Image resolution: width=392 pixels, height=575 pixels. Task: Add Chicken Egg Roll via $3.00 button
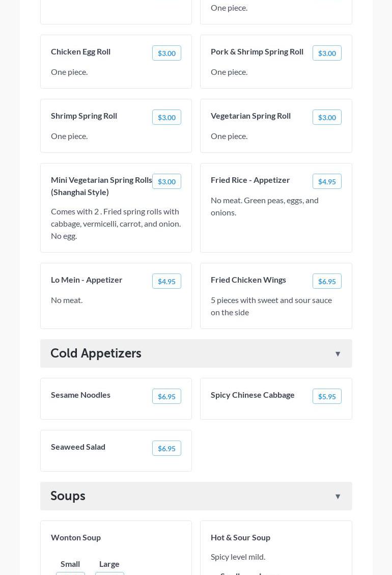point(166,53)
